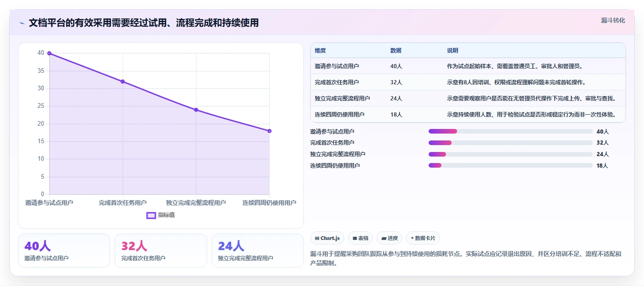Click the 进度 tag
The image size is (644, 286).
click(x=389, y=238)
